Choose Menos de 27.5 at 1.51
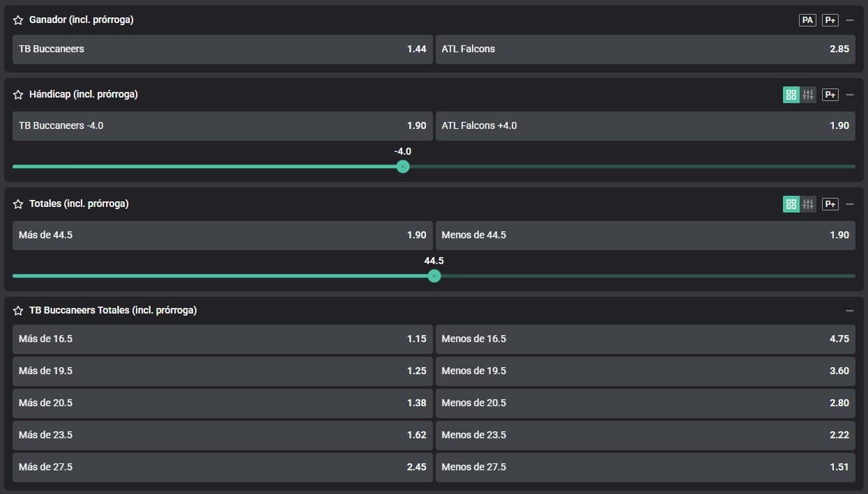This screenshot has height=494, width=868. point(645,468)
